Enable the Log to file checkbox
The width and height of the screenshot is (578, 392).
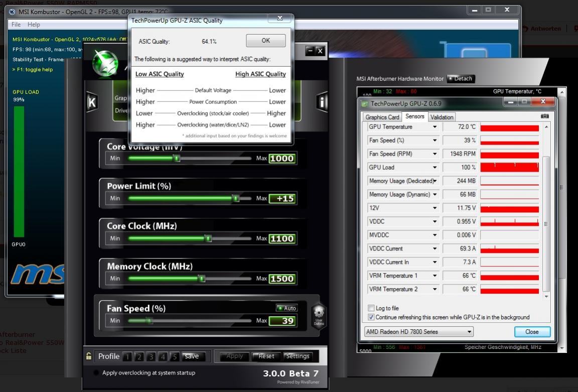[x=371, y=308]
